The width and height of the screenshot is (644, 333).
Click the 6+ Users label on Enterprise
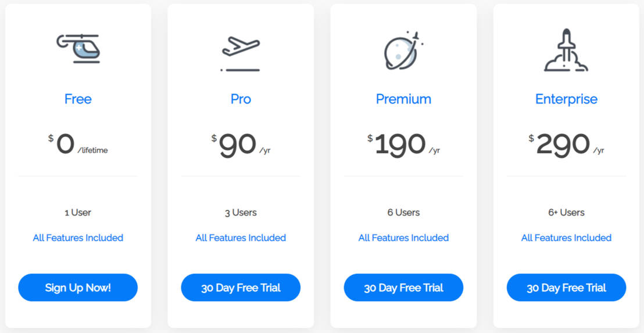point(566,213)
